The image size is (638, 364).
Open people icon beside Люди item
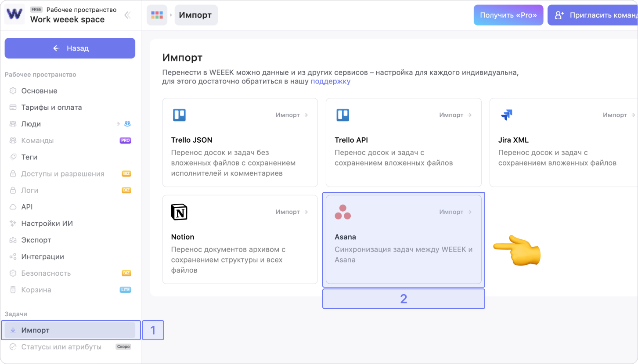[127, 124]
